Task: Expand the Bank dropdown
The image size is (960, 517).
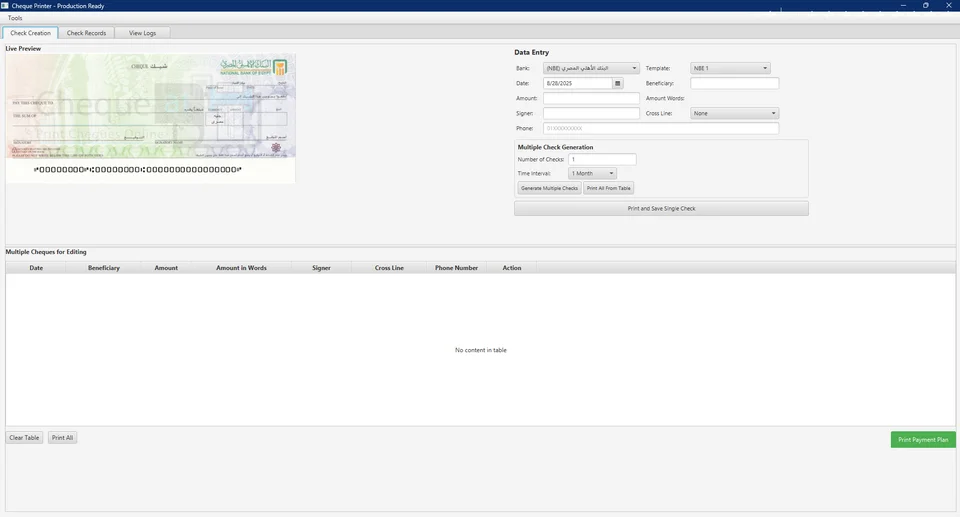Action: point(591,68)
